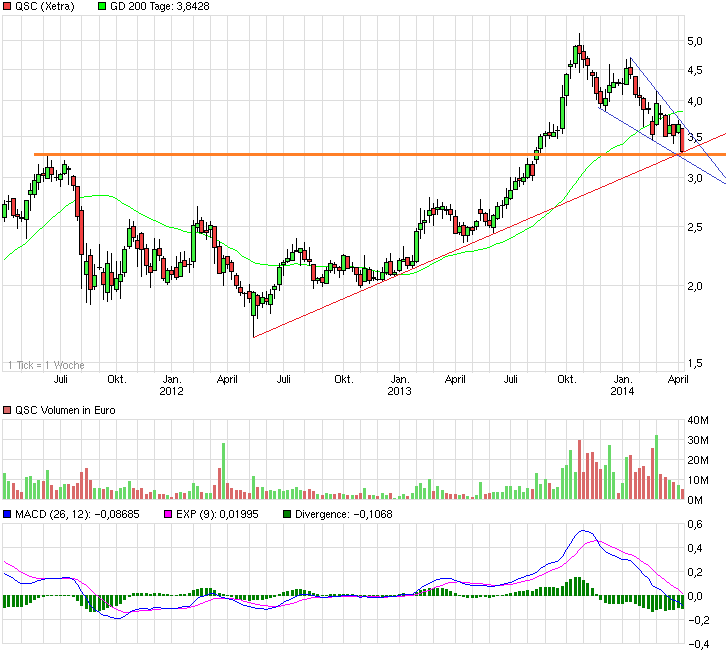726x652 pixels.
Task: Click the '10M' volume axis label
Action: tap(698, 480)
